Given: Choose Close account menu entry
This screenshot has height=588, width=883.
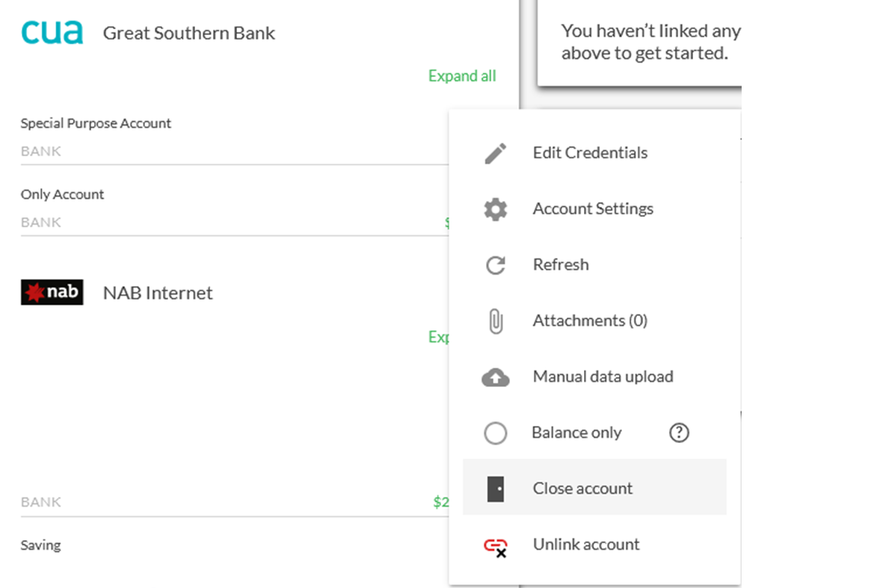Looking at the screenshot, I should pos(594,487).
